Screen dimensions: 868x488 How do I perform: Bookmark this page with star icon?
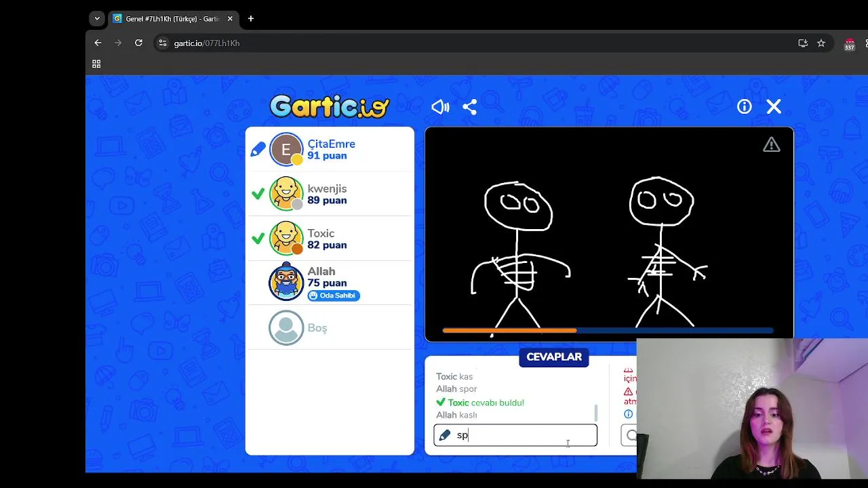(x=821, y=43)
